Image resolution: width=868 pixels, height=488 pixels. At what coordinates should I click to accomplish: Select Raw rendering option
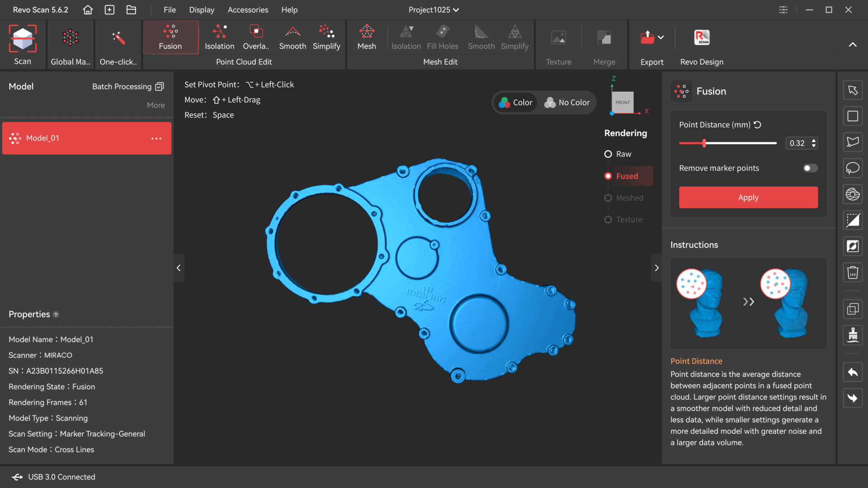pyautogui.click(x=608, y=154)
